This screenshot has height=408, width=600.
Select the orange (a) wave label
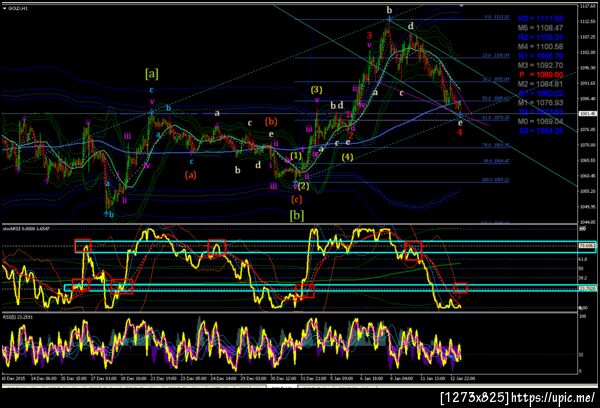(191, 175)
